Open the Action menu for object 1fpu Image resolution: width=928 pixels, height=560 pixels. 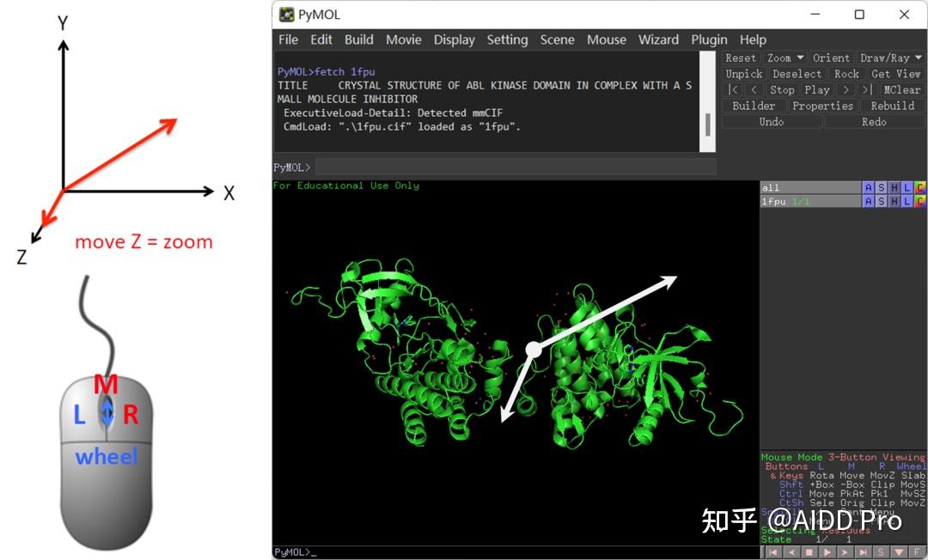point(869,201)
